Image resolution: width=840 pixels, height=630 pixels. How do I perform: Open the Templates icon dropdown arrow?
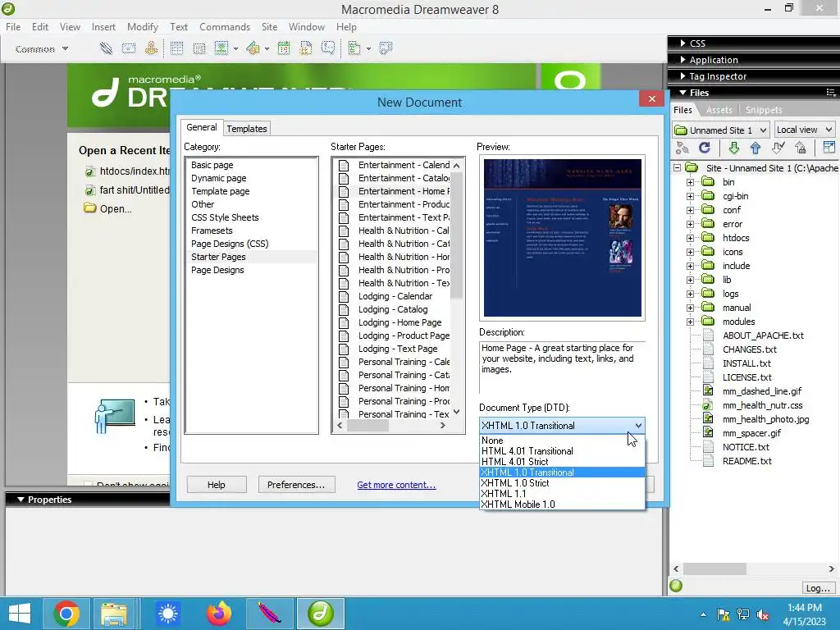pos(368,48)
